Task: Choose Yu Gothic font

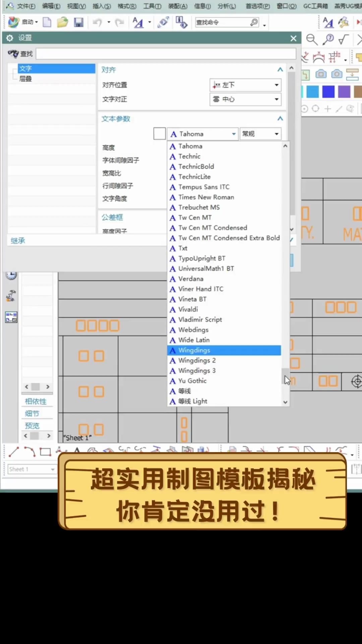Action: pyautogui.click(x=224, y=381)
